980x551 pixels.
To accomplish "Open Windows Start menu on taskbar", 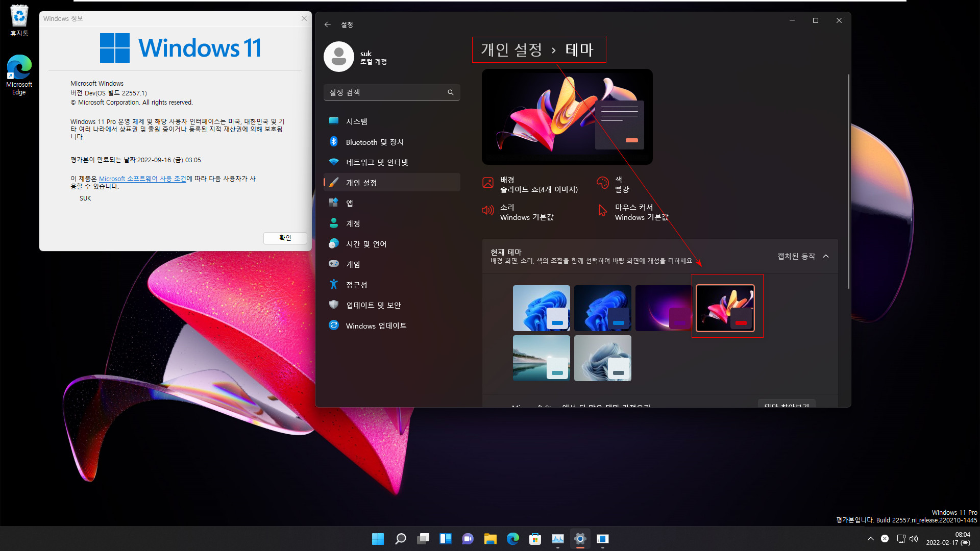I will pyautogui.click(x=378, y=539).
